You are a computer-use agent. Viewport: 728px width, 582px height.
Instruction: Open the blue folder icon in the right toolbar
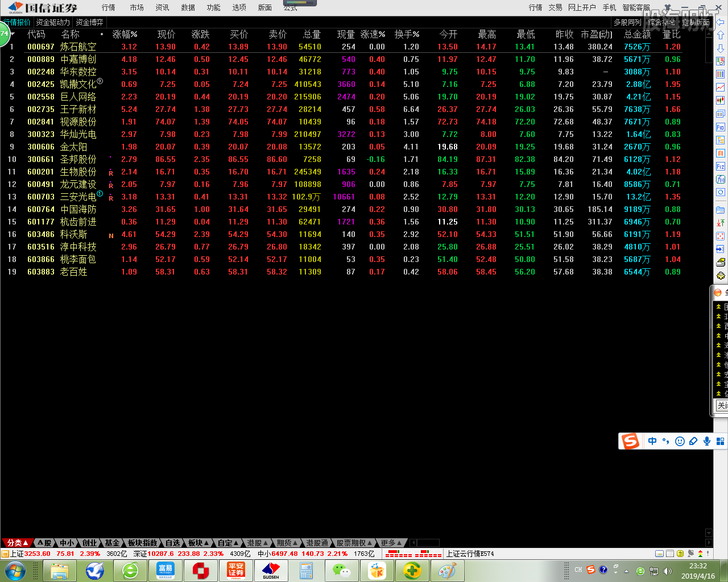(x=720, y=210)
